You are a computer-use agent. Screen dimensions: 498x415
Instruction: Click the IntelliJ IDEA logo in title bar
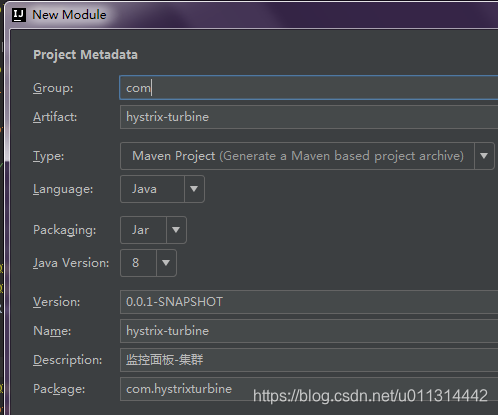[19, 15]
